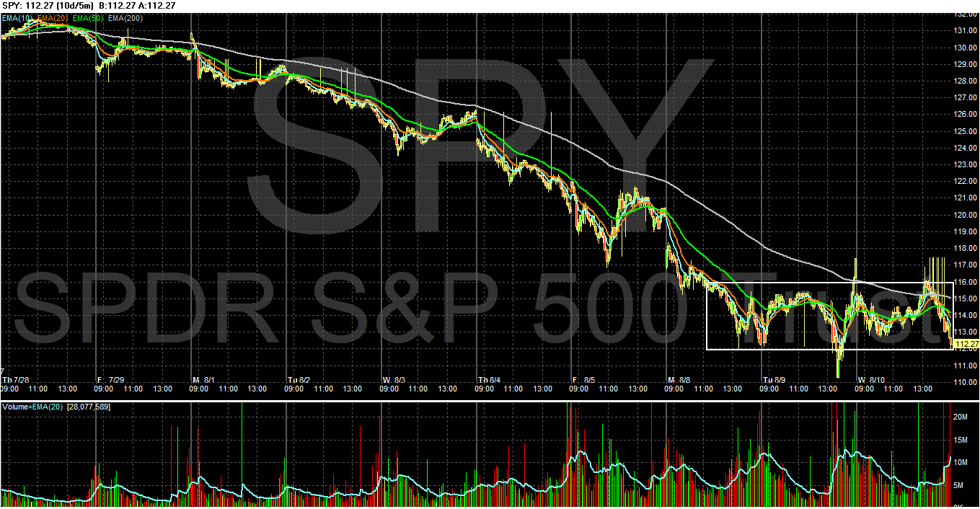
Task: Click the 131.00 price axis label
Action: click(x=967, y=31)
